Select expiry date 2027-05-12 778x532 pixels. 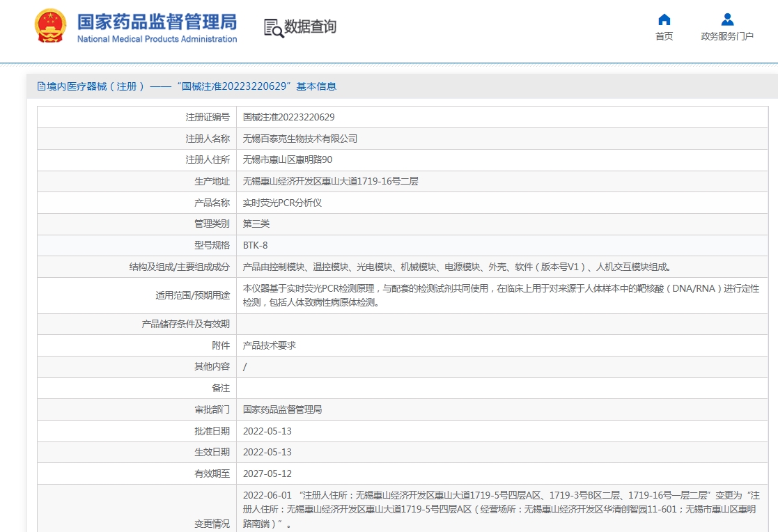[x=267, y=474]
